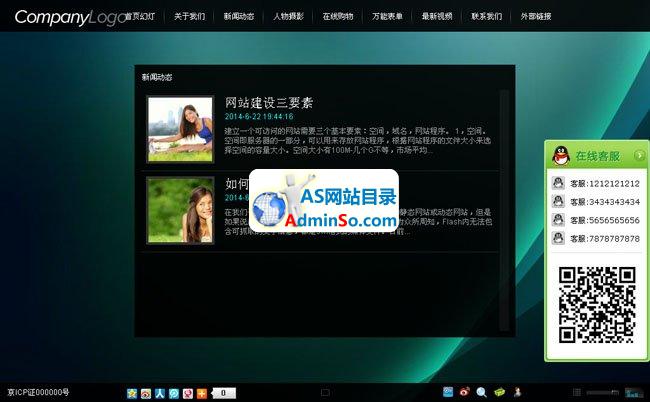The width and height of the screenshot is (650, 402).
Task: Chat with 客服:1212121212
Action: click(604, 183)
